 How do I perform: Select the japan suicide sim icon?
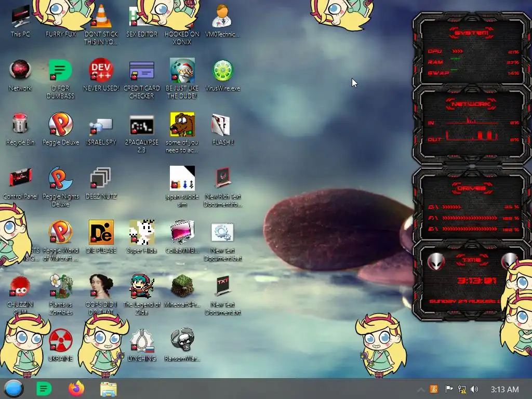tap(182, 187)
